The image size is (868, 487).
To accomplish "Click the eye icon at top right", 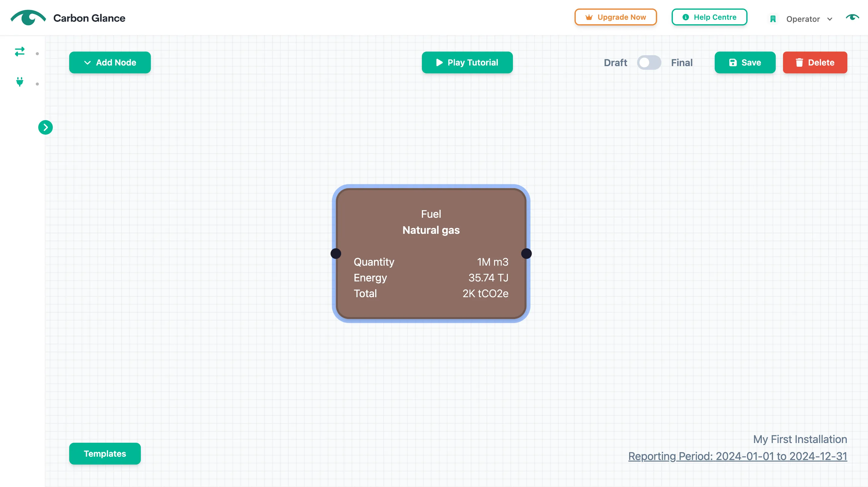I will [x=852, y=18].
